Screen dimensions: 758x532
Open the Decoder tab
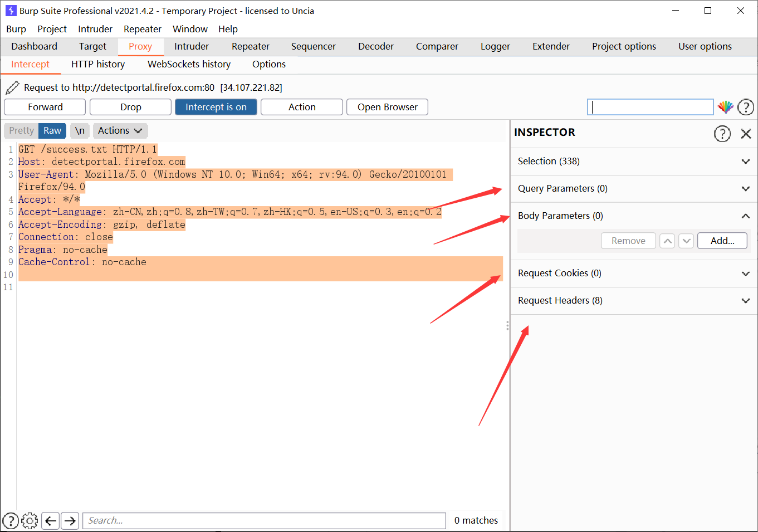click(376, 46)
